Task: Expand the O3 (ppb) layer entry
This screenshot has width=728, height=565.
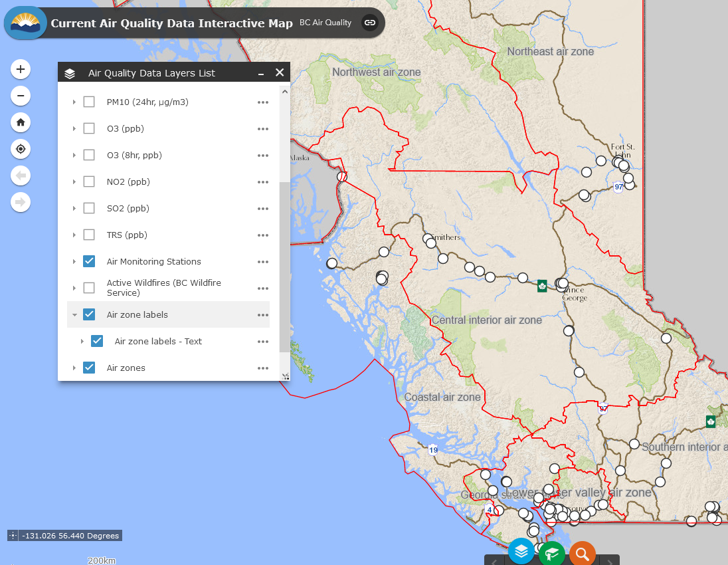Action: 74,128
